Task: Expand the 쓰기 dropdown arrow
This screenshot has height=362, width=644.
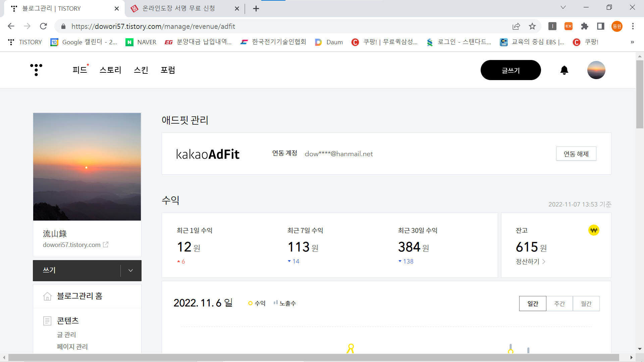Action: [x=131, y=270]
